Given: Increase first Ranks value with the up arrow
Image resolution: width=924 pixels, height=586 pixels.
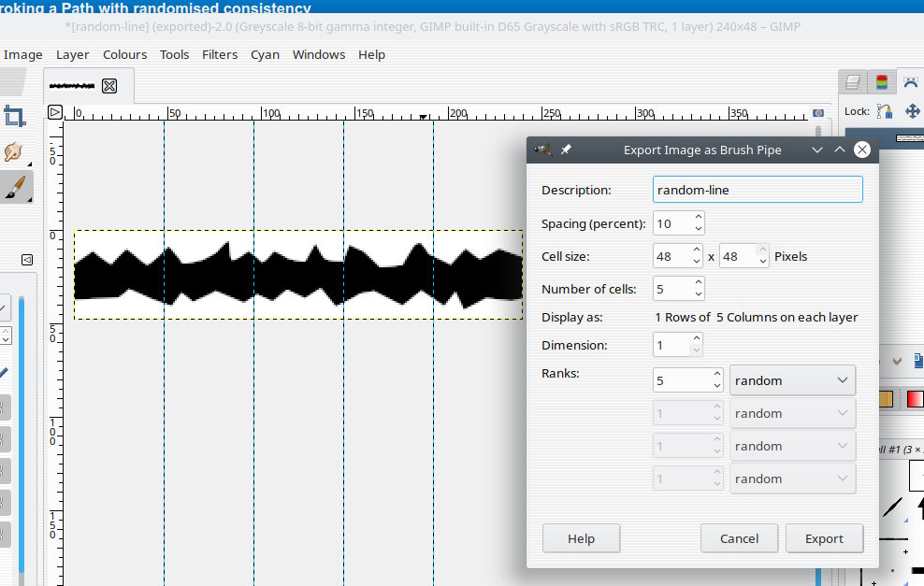Looking at the screenshot, I should [716, 374].
